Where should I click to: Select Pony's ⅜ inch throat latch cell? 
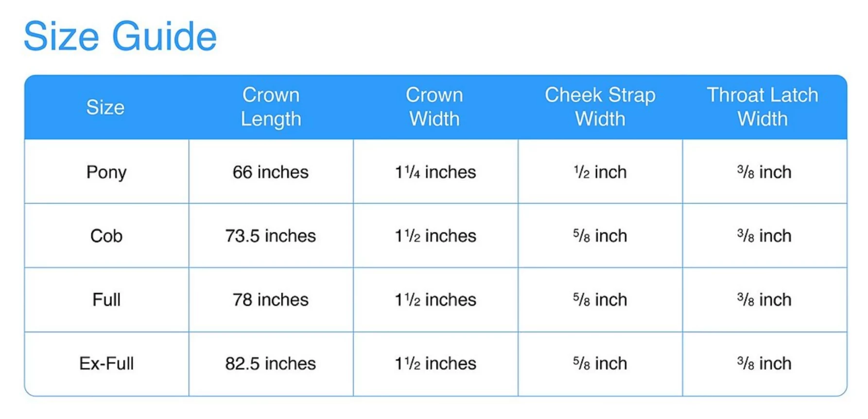764,172
